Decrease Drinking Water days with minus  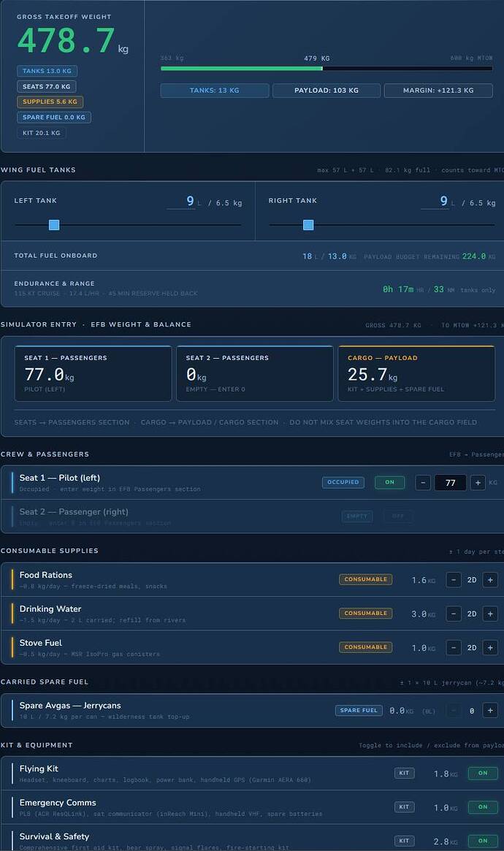(x=454, y=614)
